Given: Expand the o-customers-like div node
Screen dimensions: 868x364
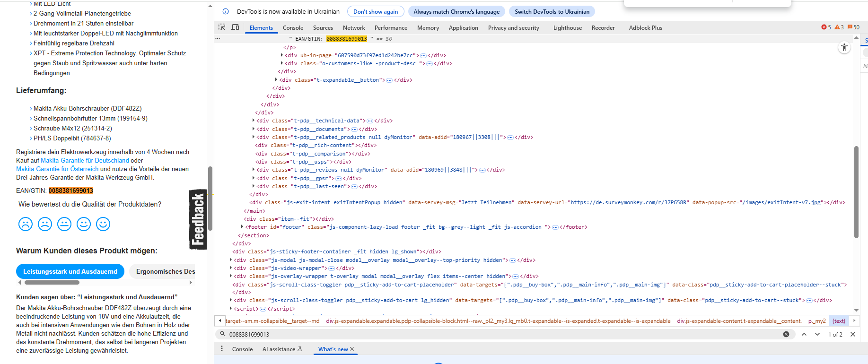Looking at the screenshot, I should pos(282,63).
